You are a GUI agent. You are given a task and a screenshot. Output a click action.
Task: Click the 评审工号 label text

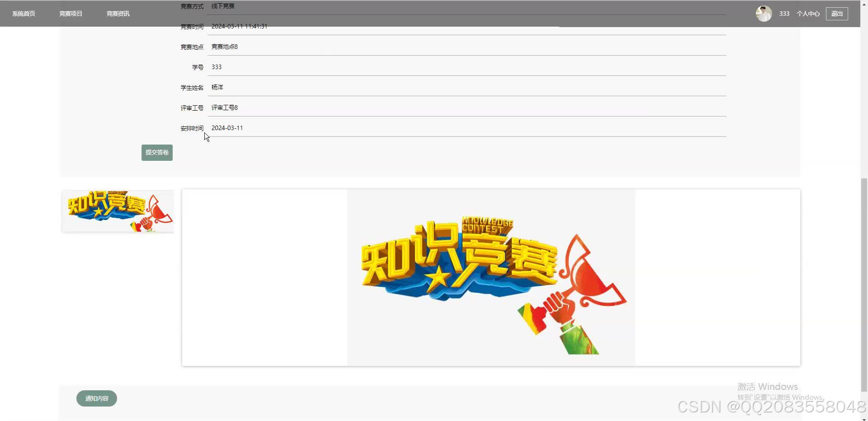point(192,108)
